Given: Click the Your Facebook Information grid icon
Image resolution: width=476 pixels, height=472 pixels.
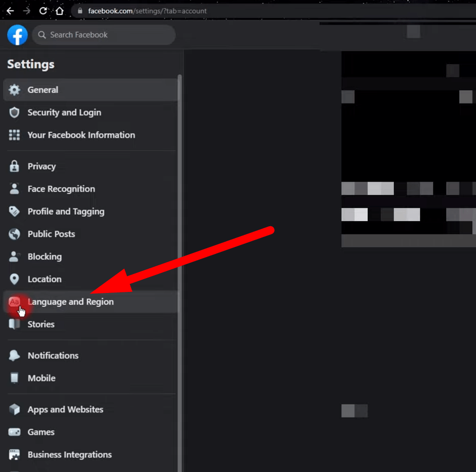Looking at the screenshot, I should 14,135.
